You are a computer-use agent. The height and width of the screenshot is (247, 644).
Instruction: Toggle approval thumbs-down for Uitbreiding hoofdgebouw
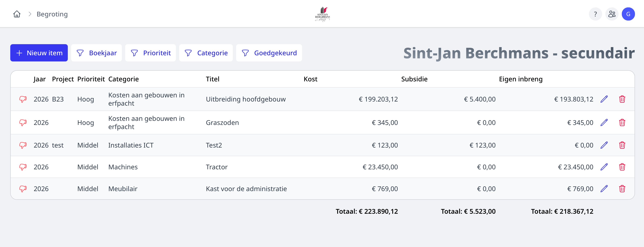[x=23, y=99]
